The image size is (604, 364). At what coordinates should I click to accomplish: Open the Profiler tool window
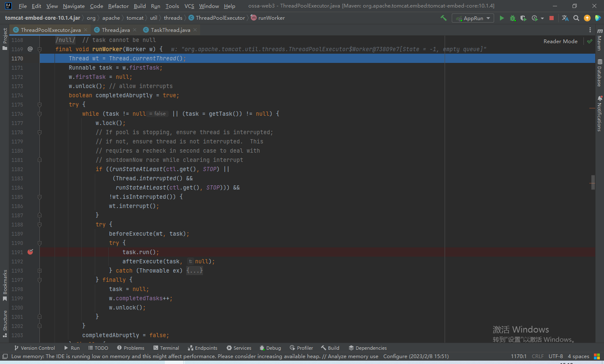[x=301, y=348]
